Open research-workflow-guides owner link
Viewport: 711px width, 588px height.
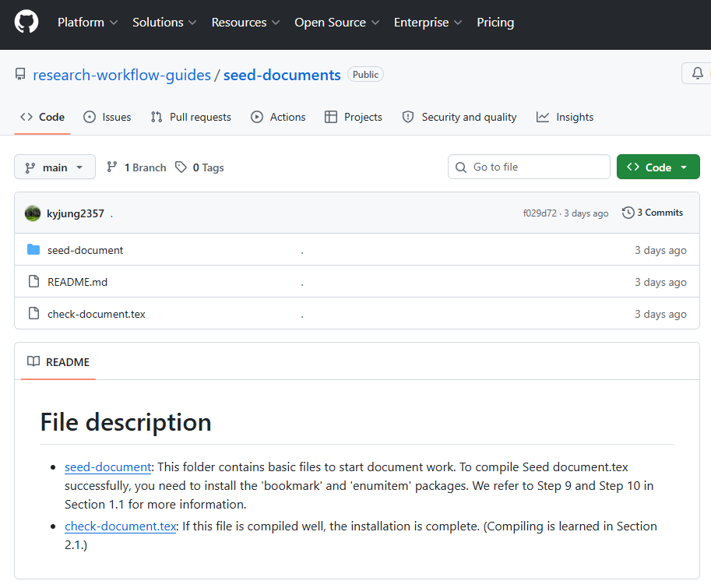click(122, 75)
